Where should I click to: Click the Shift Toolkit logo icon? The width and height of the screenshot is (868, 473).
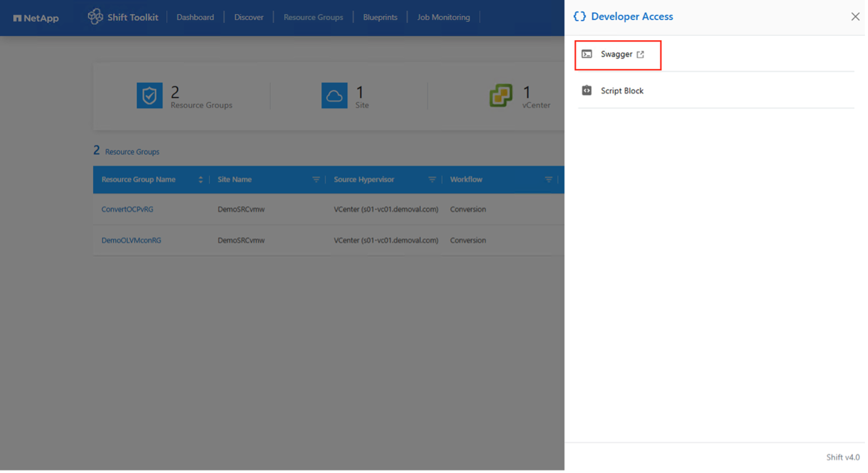[95, 17]
